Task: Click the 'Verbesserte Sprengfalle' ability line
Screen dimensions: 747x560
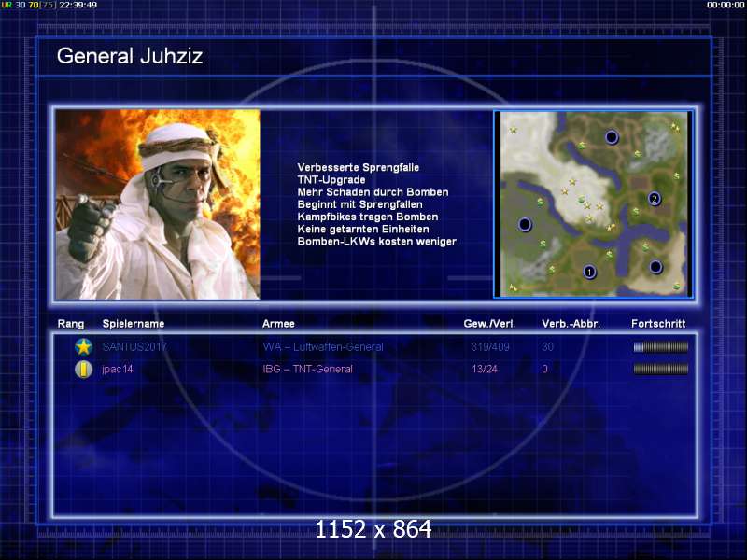Action: [x=359, y=167]
